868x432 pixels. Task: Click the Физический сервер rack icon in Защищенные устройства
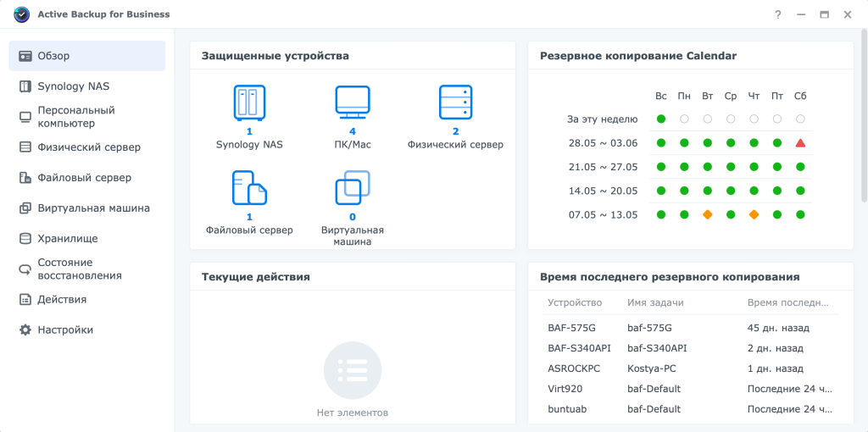[x=455, y=102]
